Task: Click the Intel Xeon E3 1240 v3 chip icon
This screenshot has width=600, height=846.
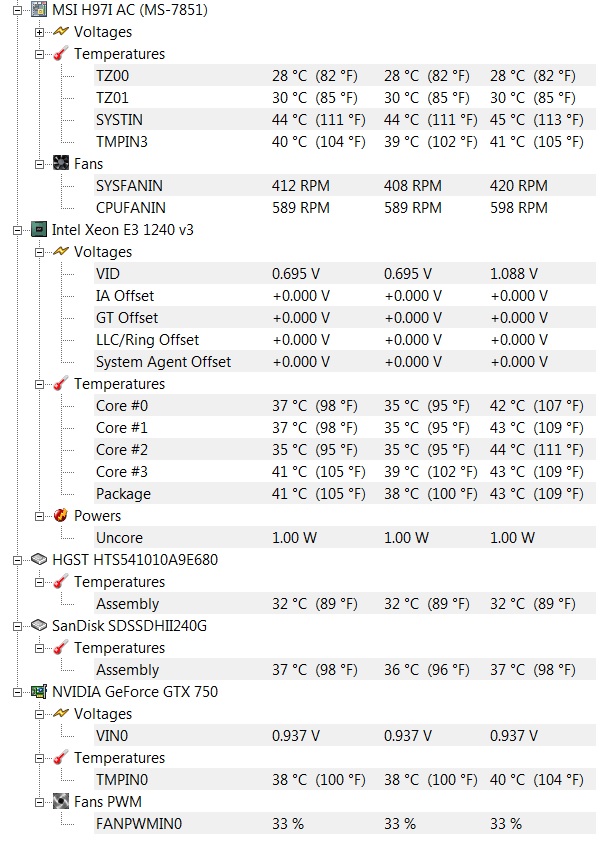Action: point(39,230)
